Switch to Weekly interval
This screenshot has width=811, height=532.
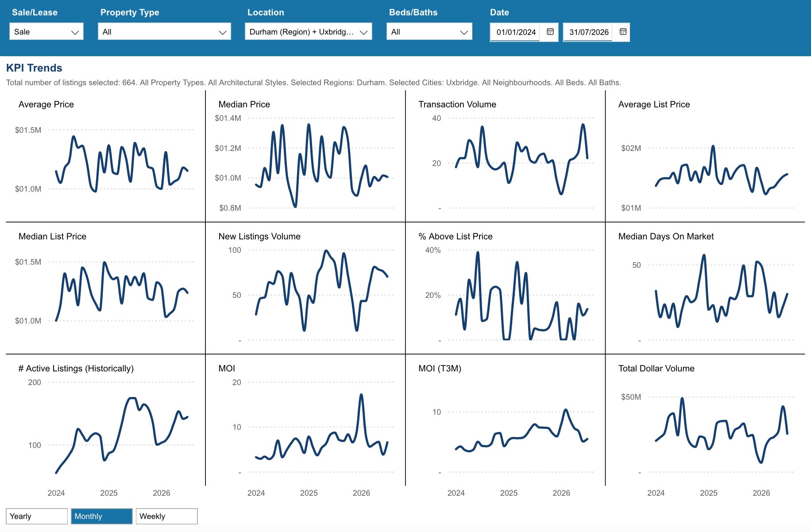click(x=167, y=516)
